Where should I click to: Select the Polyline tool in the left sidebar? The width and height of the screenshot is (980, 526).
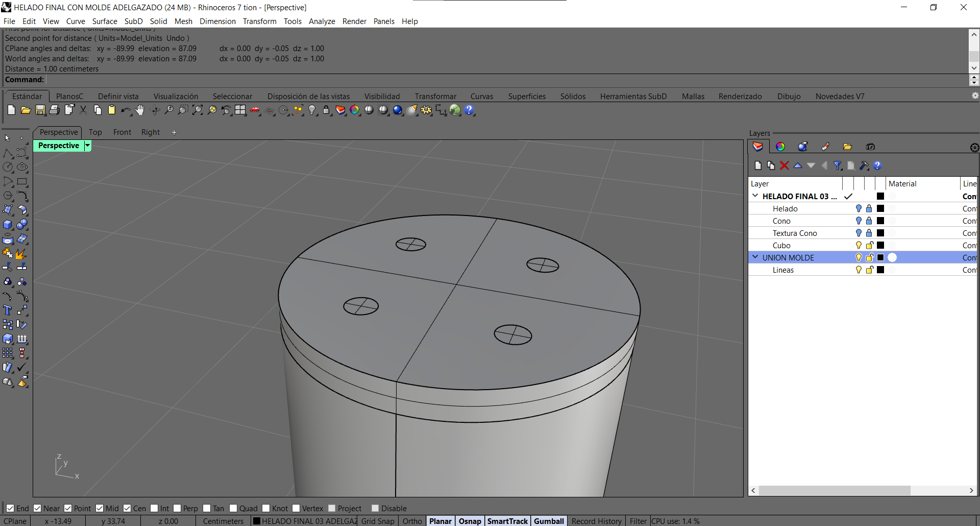click(8, 153)
